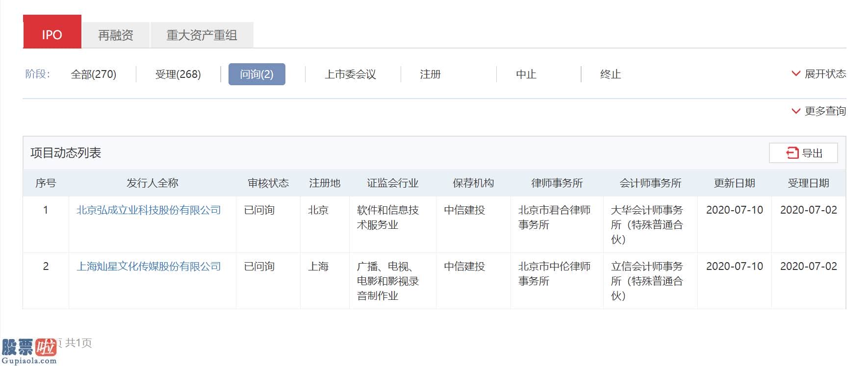Click 已问询 status in the 上海灿星 row
Screen dimensions: 868x366
coord(259,267)
